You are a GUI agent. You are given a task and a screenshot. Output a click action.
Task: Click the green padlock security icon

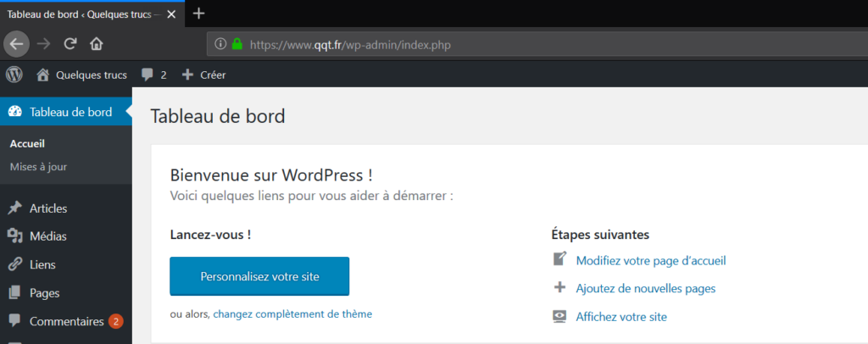[237, 43]
